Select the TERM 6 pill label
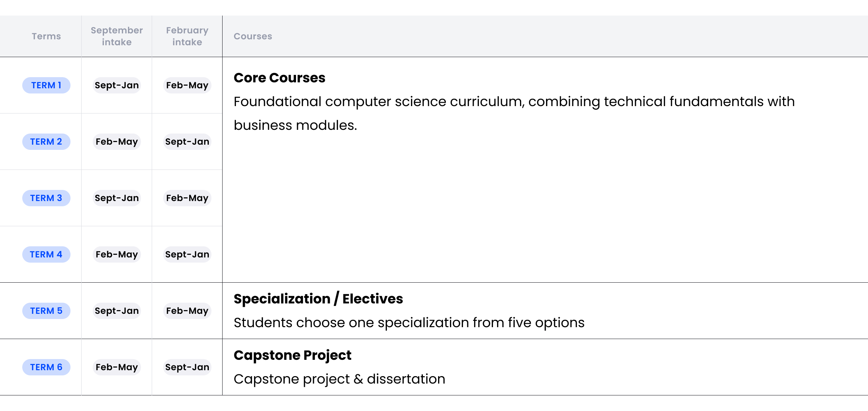The width and height of the screenshot is (868, 411). [46, 367]
